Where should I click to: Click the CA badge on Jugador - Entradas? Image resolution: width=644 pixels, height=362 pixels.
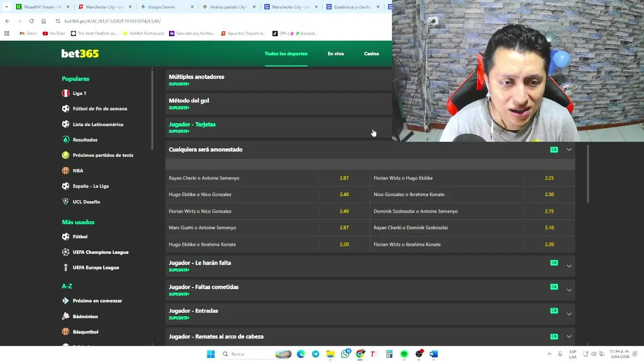554,310
